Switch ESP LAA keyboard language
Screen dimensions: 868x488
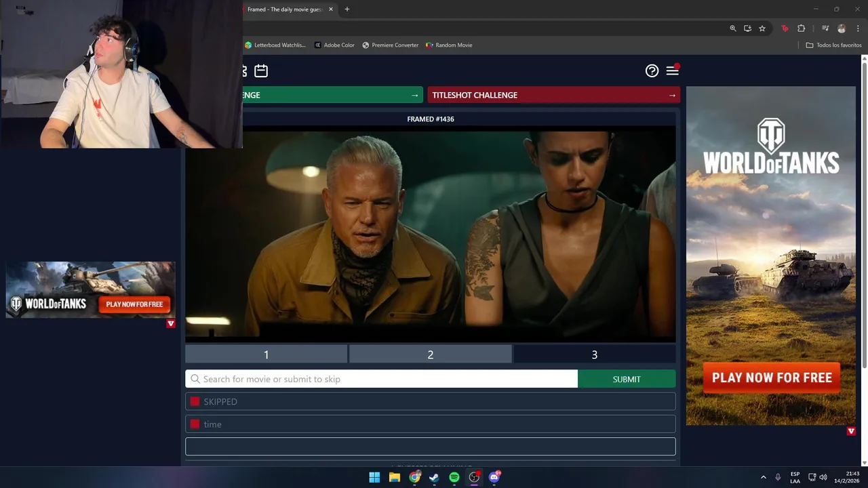(x=795, y=477)
